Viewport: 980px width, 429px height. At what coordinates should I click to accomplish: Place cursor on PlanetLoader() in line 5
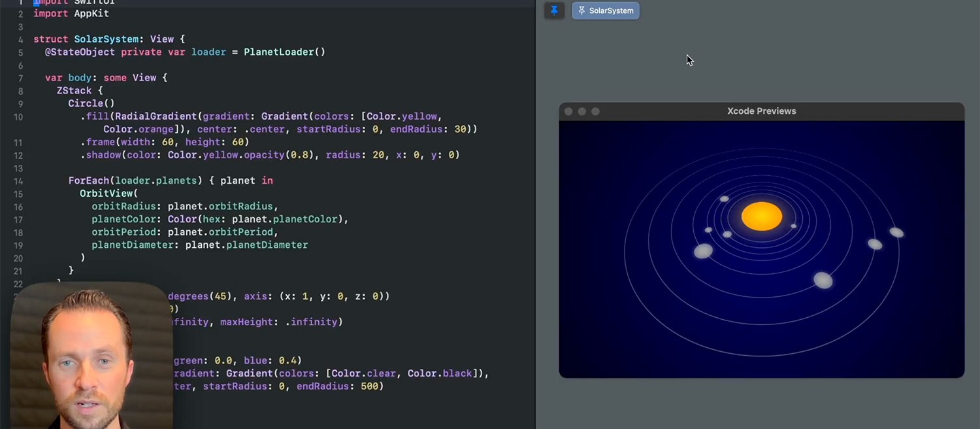click(x=284, y=52)
